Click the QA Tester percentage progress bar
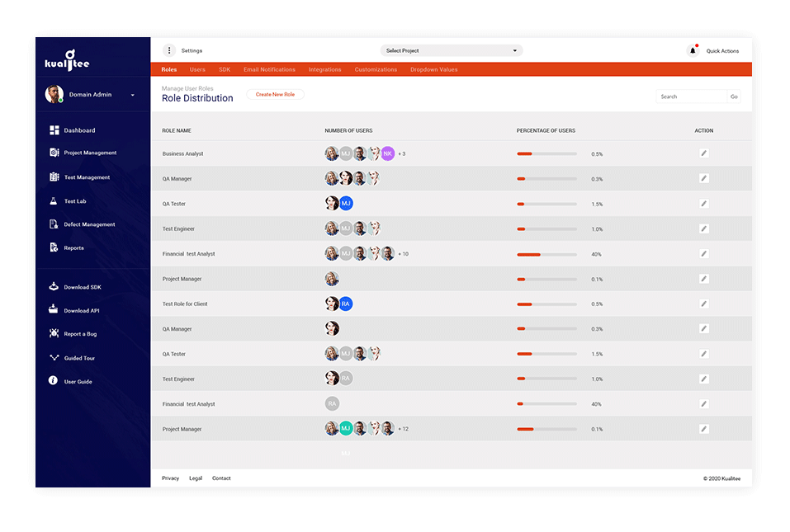 pos(546,203)
